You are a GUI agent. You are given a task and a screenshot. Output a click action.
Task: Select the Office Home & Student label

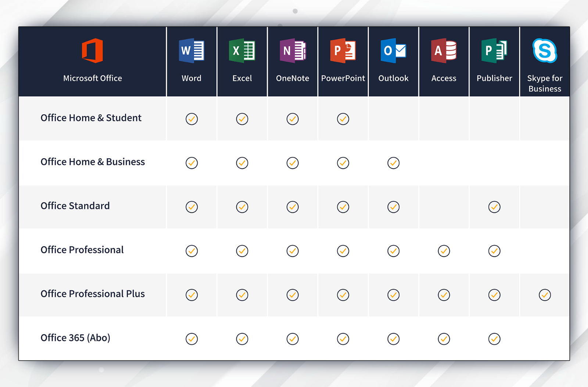tap(91, 118)
